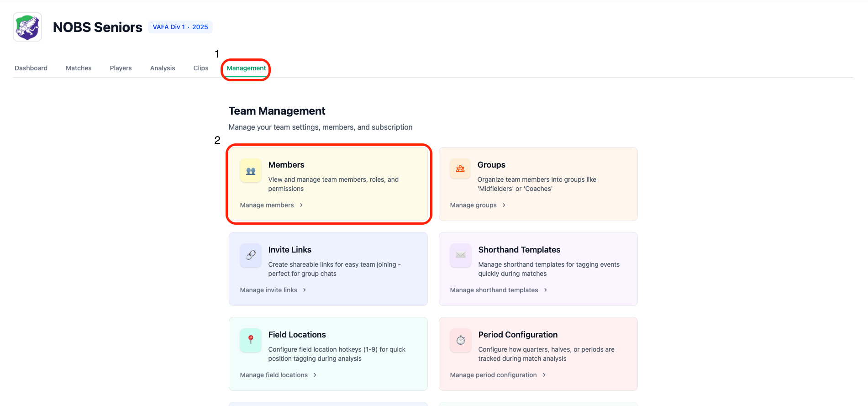868x406 pixels.
Task: Click the Field Locations pin icon
Action: [x=251, y=340]
